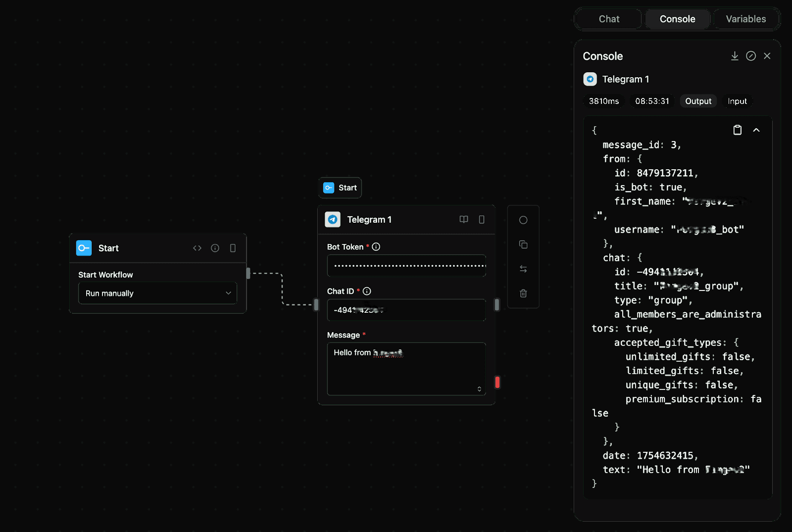Click the duplicate node icon beside Telegram 1
This screenshot has height=532, width=792.
[x=523, y=244]
